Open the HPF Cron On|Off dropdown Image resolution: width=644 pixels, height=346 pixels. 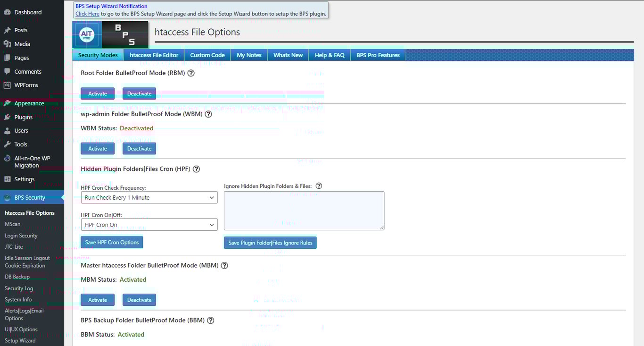pos(149,224)
